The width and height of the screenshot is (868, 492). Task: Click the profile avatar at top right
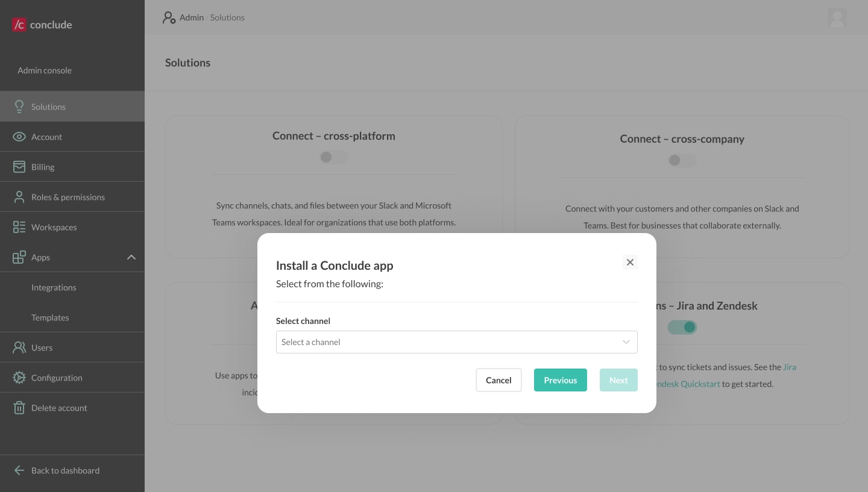837,18
